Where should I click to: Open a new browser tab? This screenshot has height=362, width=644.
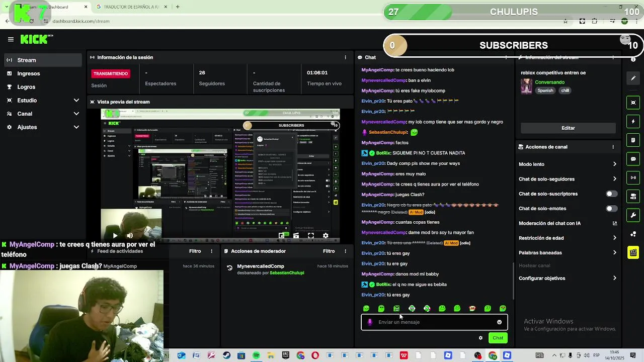point(178,7)
